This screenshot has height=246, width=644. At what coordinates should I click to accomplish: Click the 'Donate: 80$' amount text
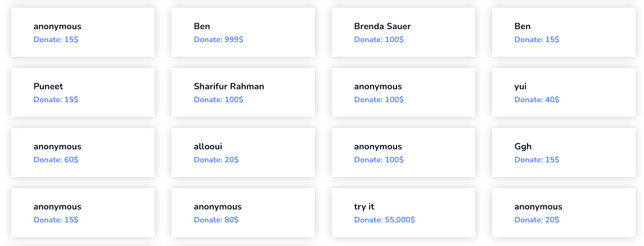point(216,220)
